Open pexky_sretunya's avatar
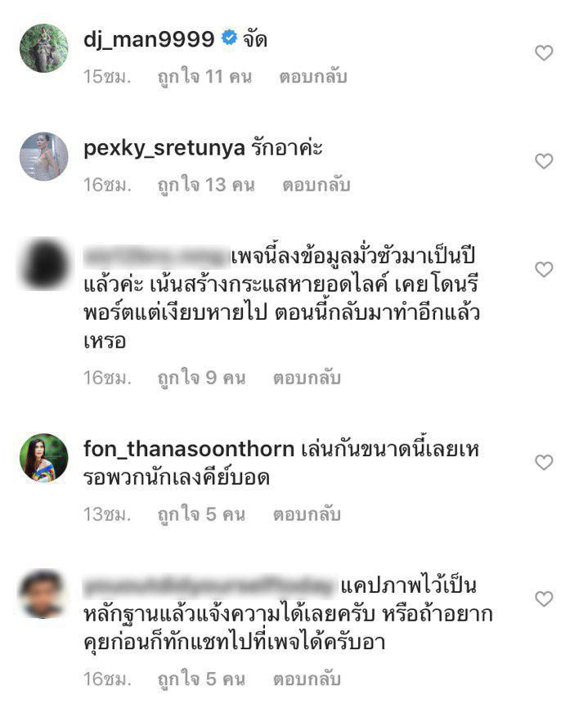Image resolution: width=588 pixels, height=722 pixels. pos(43,156)
